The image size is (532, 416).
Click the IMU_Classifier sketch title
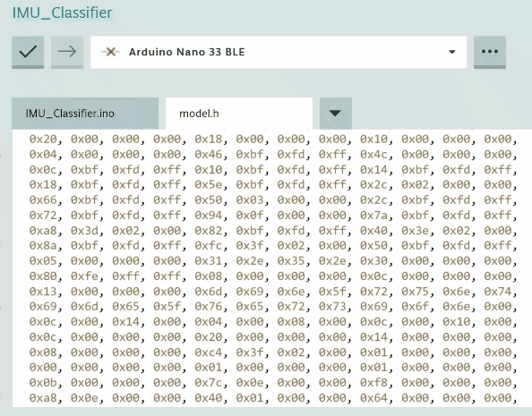tap(62, 13)
